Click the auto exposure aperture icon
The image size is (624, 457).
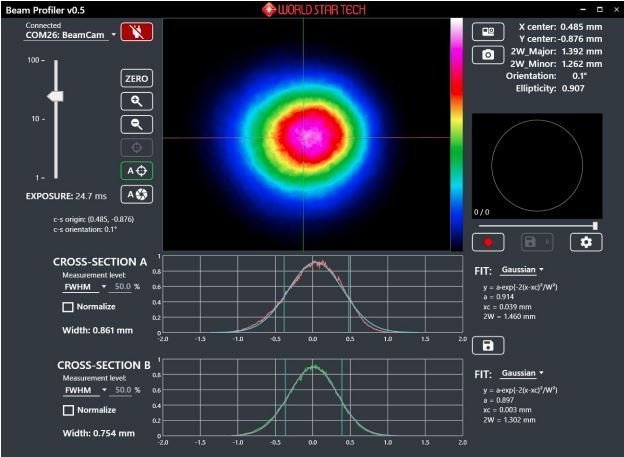click(135, 193)
